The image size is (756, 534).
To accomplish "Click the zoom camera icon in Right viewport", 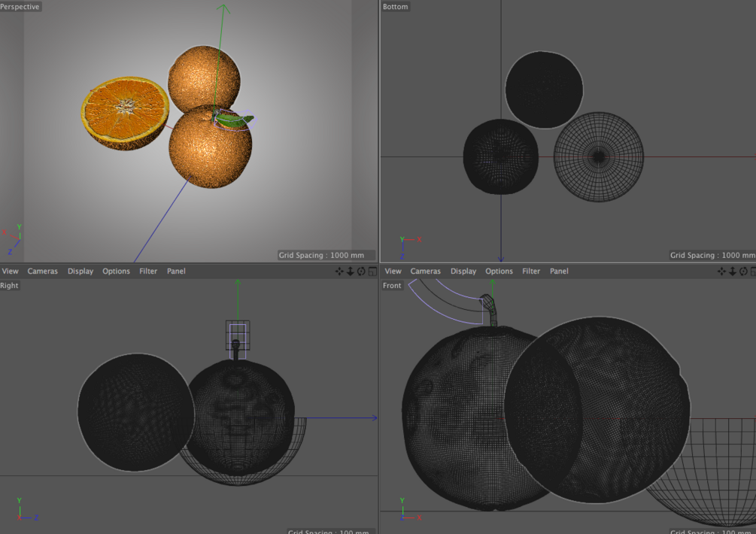I will click(351, 272).
